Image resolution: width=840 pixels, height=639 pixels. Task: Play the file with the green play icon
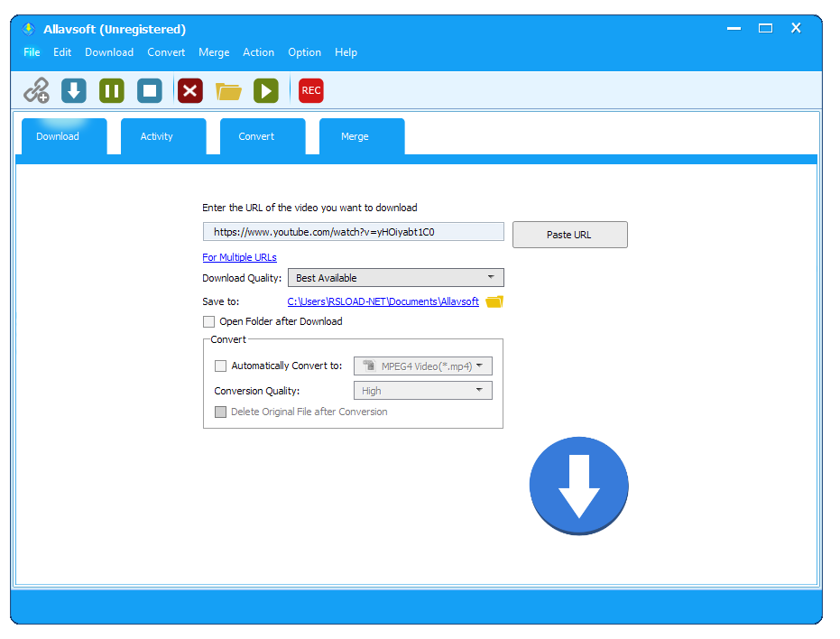[266, 90]
